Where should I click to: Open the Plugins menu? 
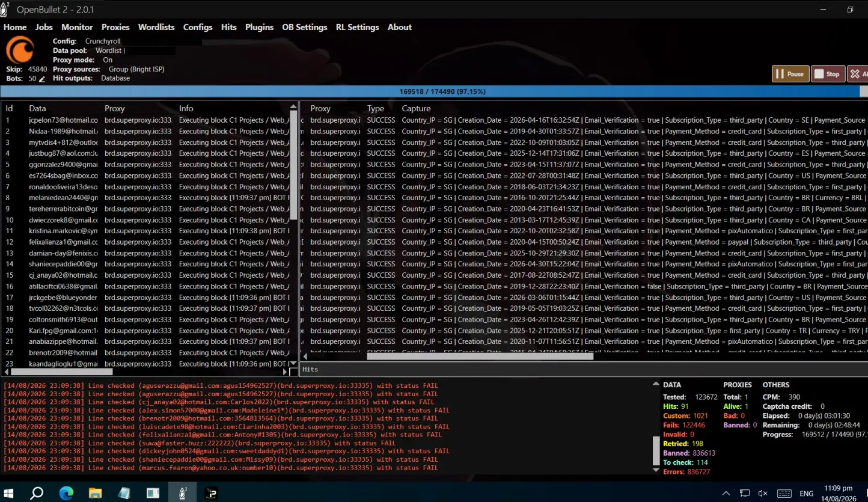click(x=259, y=27)
